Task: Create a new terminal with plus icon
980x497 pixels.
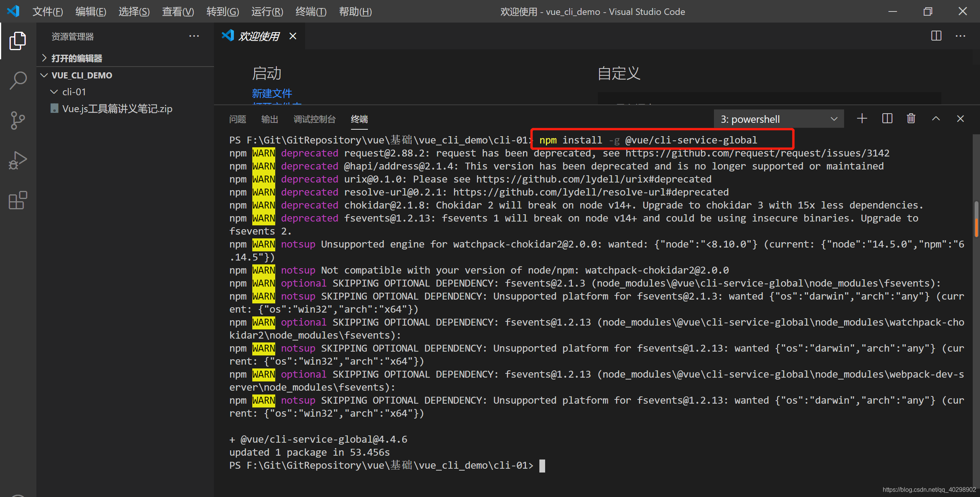Action: click(x=862, y=119)
